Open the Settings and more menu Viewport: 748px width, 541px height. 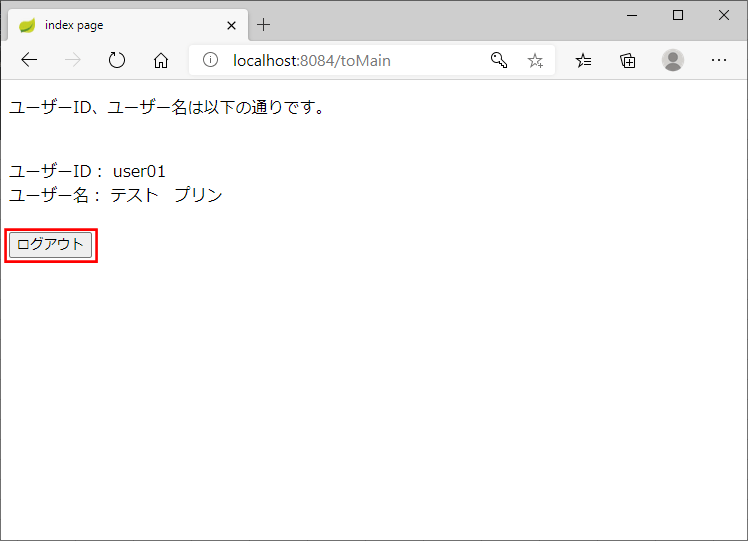[718, 61]
